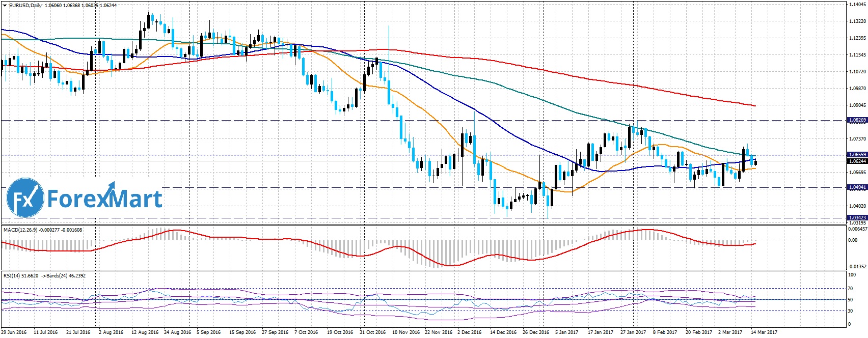
Task: Click the 1.12395 price axis value
Action: 858,38
